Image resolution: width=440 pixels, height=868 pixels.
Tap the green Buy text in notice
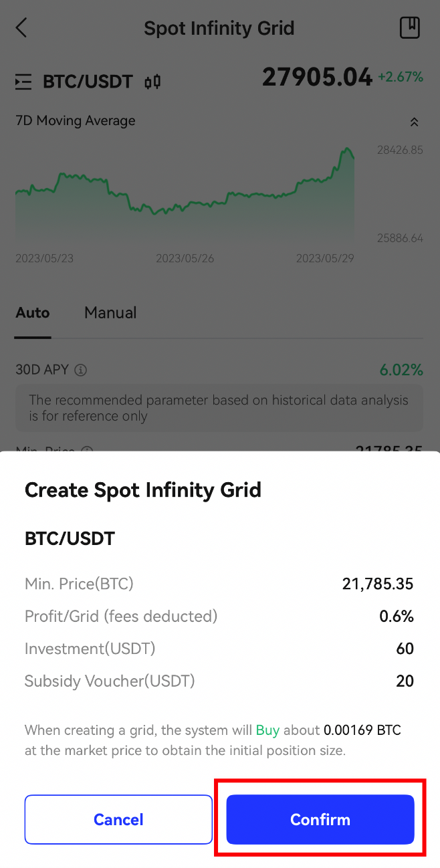coord(267,730)
